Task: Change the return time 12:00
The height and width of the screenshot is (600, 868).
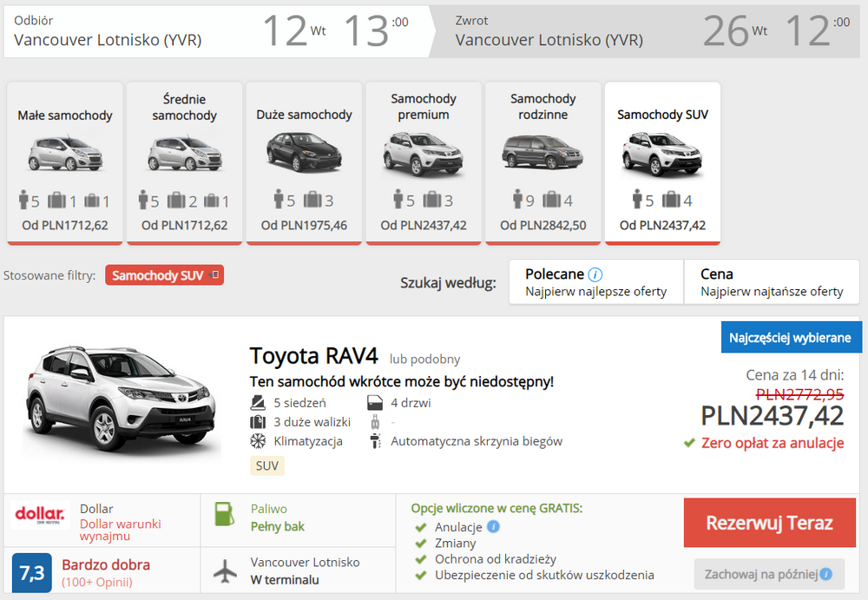Action: [x=817, y=30]
